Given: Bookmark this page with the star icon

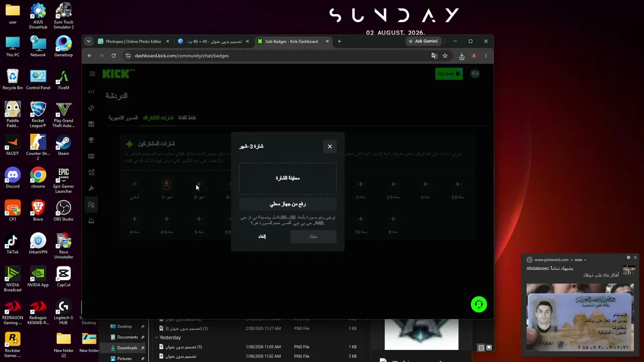Looking at the screenshot, I should pyautogui.click(x=445, y=56).
